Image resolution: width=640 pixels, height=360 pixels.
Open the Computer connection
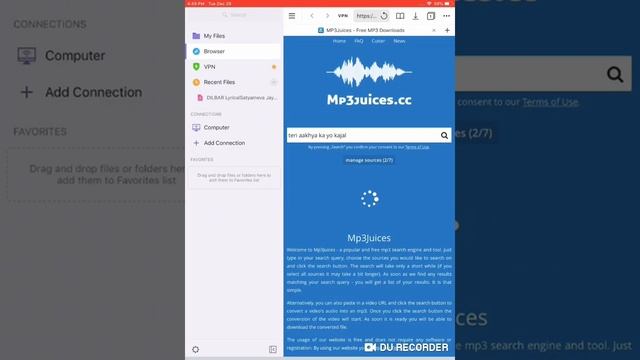pyautogui.click(x=233, y=127)
